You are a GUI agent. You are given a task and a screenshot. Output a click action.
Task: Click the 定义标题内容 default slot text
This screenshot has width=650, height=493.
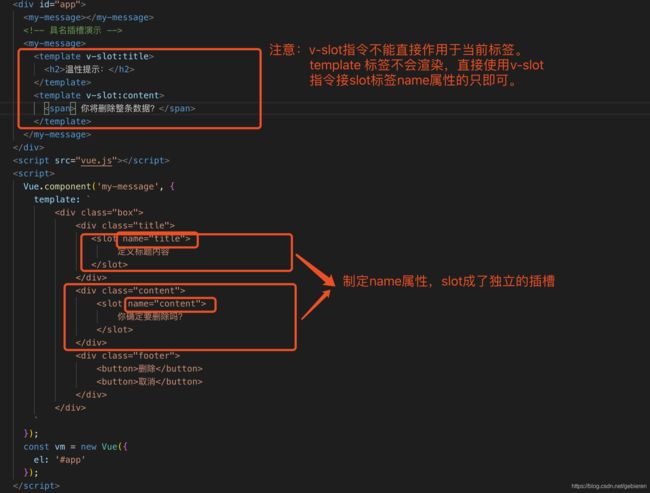point(143,252)
